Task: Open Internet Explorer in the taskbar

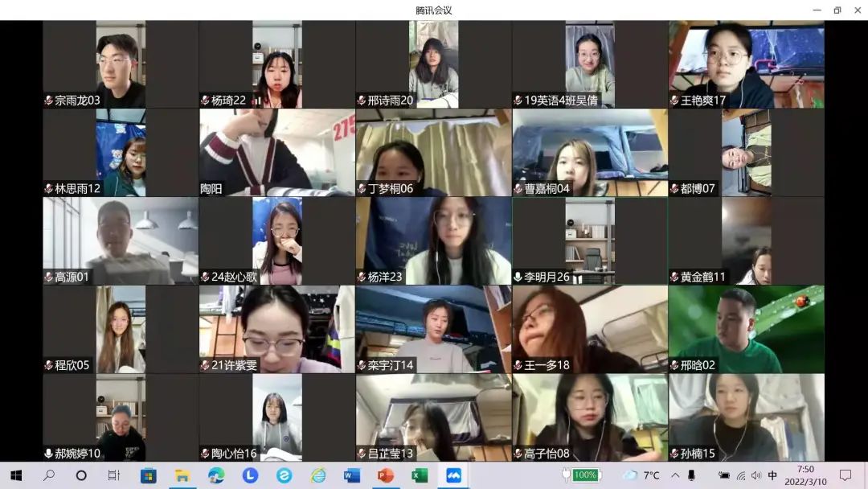Action: click(x=318, y=475)
